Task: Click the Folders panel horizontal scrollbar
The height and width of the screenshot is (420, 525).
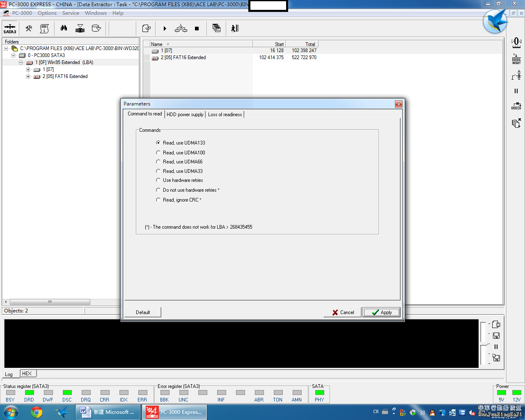Action: pos(50,302)
